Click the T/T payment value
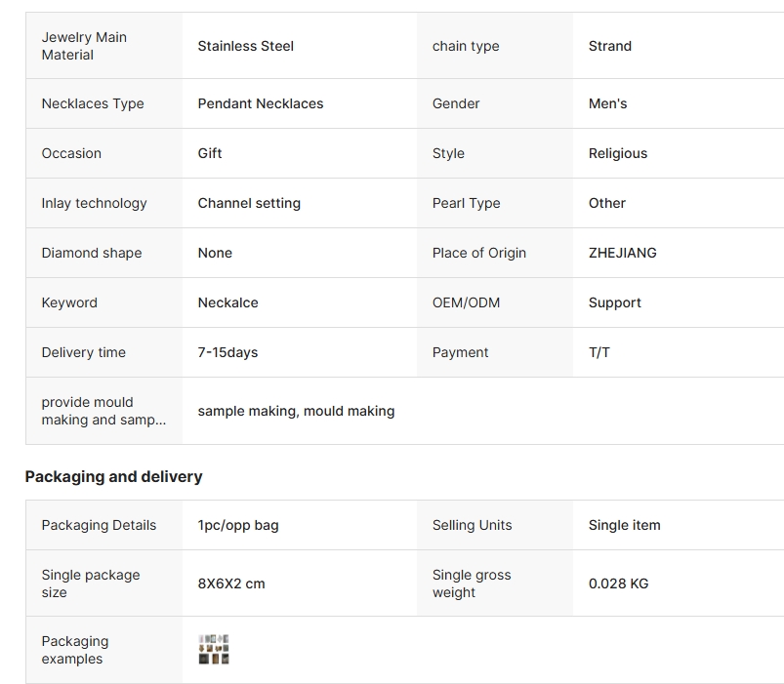 (x=599, y=353)
